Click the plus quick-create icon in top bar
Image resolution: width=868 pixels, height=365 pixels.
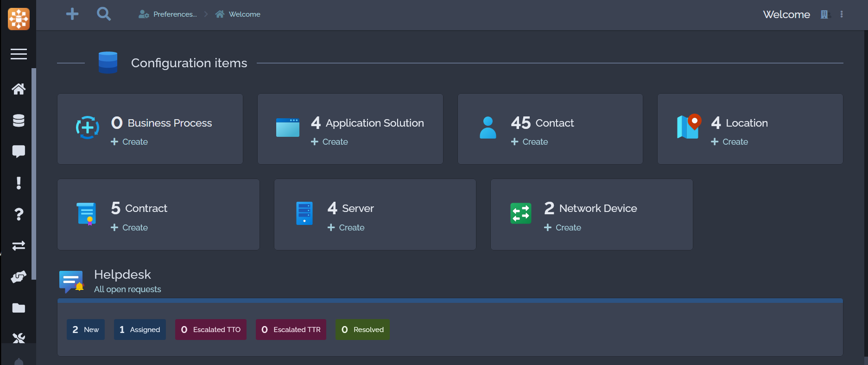(x=72, y=14)
